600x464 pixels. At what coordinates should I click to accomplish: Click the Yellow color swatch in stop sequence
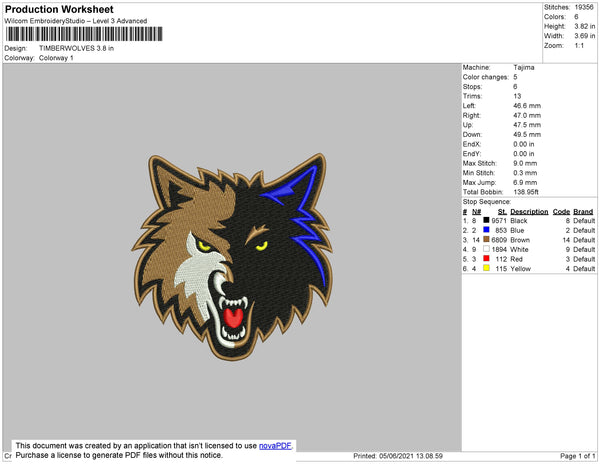pyautogui.click(x=486, y=268)
